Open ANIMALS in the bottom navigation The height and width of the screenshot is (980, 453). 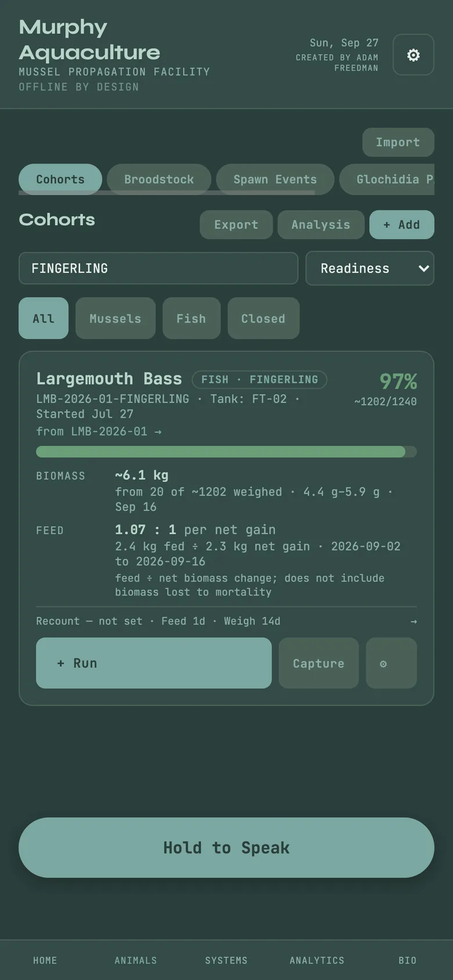tap(136, 960)
